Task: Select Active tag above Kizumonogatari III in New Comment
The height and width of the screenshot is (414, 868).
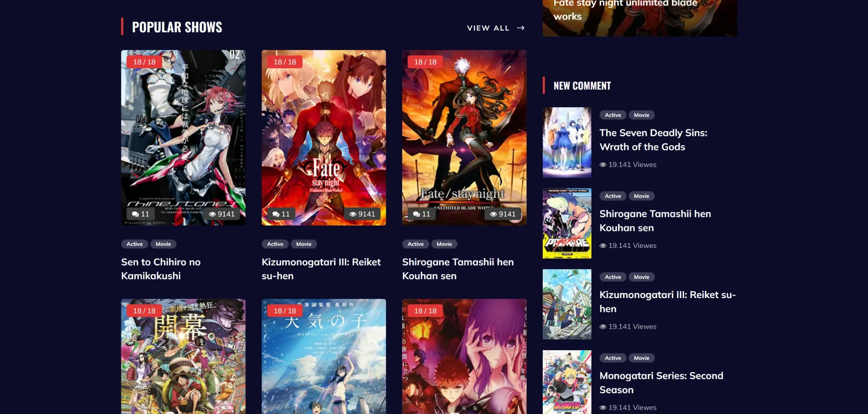Action: point(613,277)
